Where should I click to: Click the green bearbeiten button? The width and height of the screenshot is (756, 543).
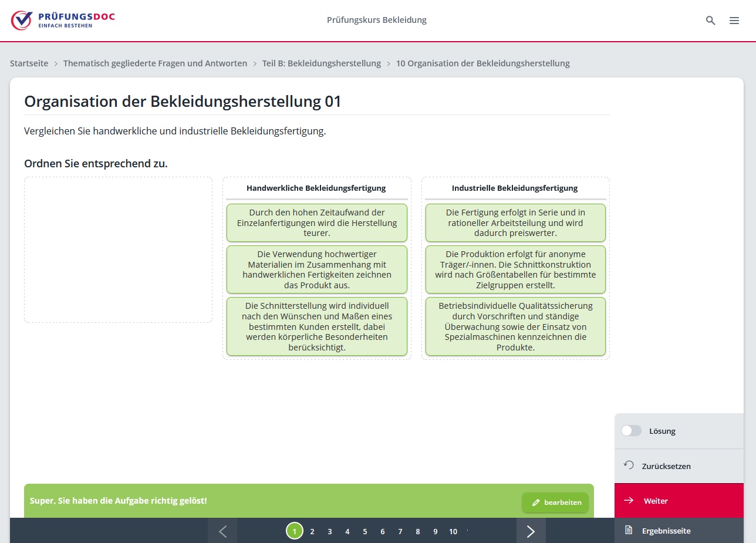click(x=555, y=502)
